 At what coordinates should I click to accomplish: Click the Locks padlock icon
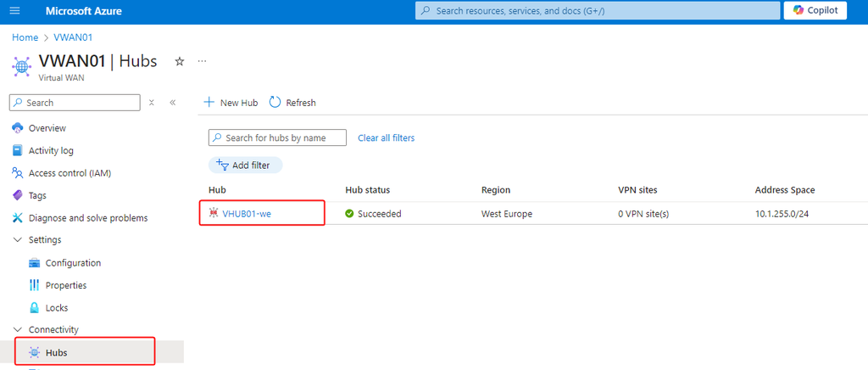(34, 307)
